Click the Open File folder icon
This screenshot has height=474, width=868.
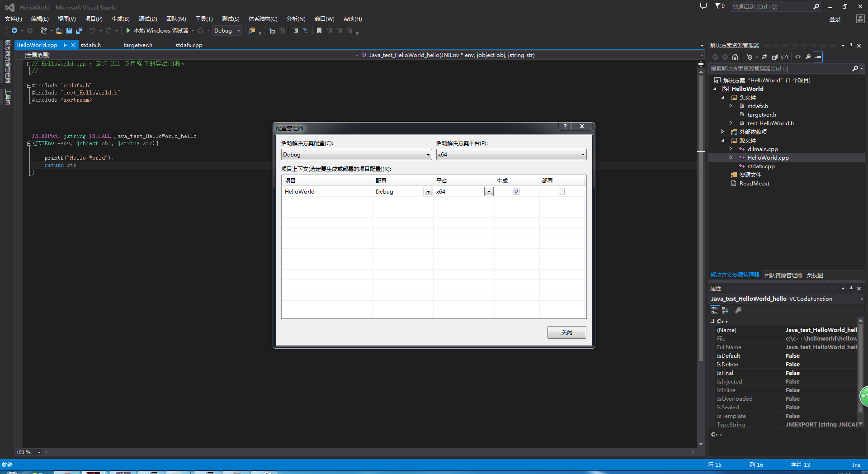pos(59,31)
